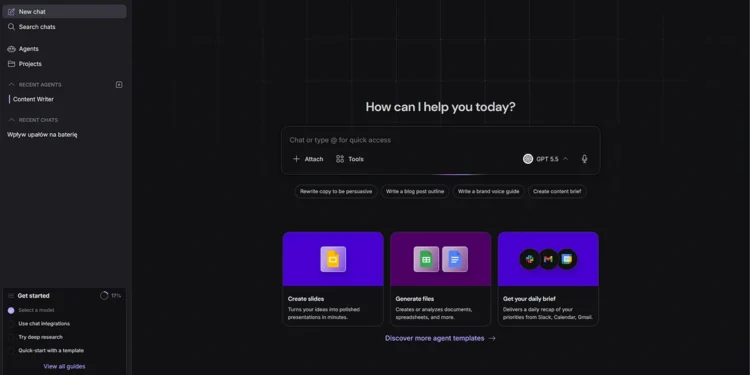Open the Wpływ upałów na baterię chat
Screen dimensions: 750x375
(42, 134)
